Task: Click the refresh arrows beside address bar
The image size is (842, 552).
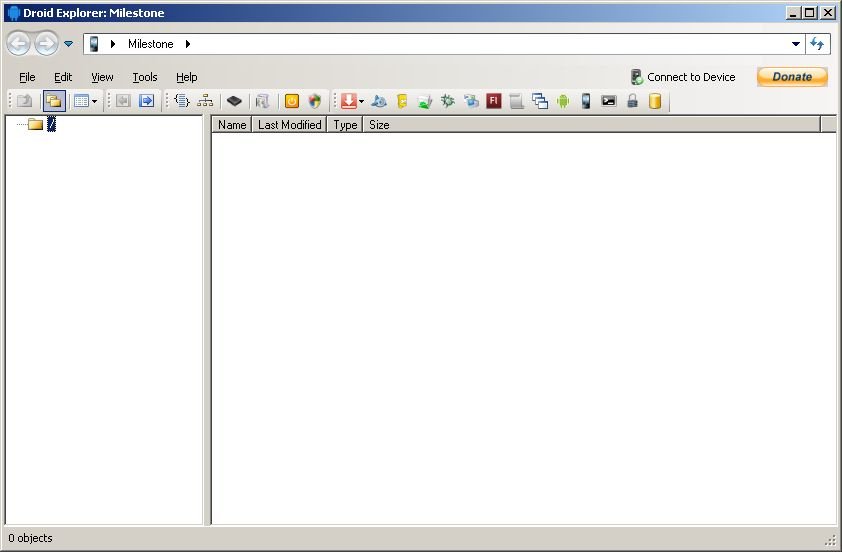Action: pyautogui.click(x=817, y=44)
